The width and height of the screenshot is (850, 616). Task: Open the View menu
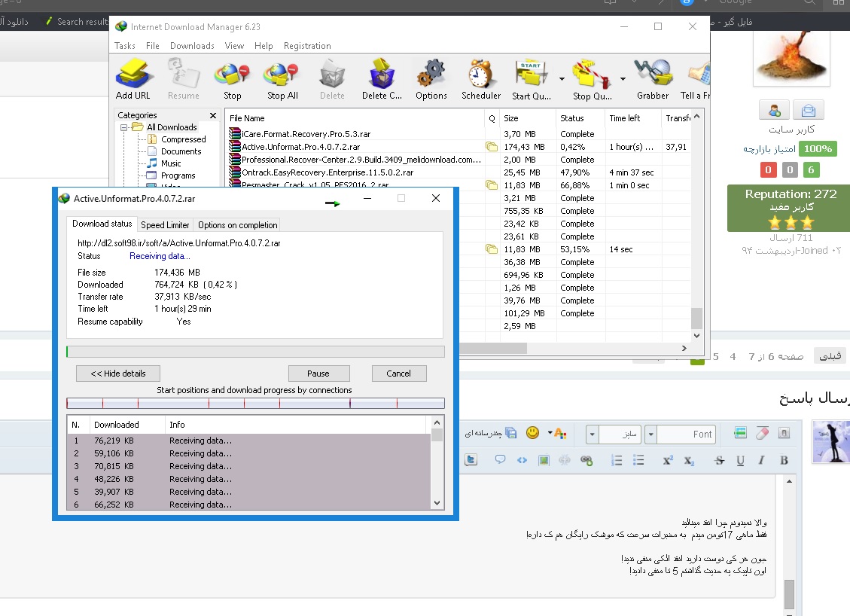[x=235, y=46]
